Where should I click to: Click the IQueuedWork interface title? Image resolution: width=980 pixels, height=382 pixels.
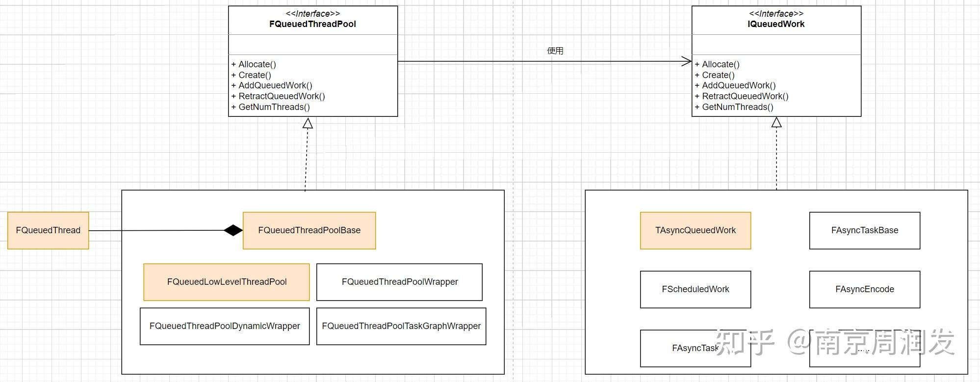click(776, 24)
